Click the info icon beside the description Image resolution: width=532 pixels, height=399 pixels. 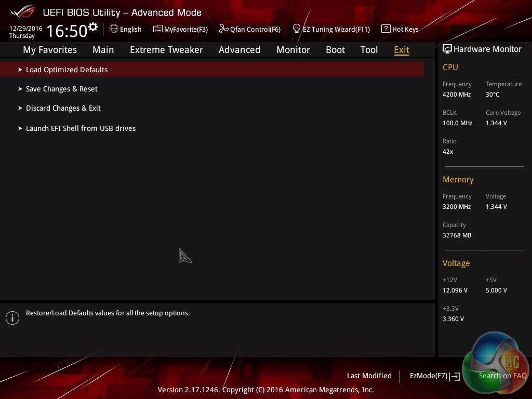12,318
